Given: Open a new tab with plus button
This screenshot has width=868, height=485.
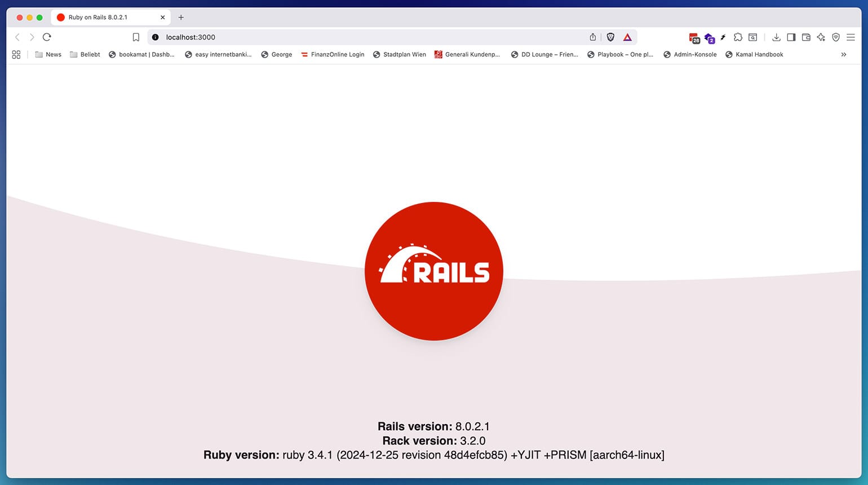Looking at the screenshot, I should click(x=181, y=17).
